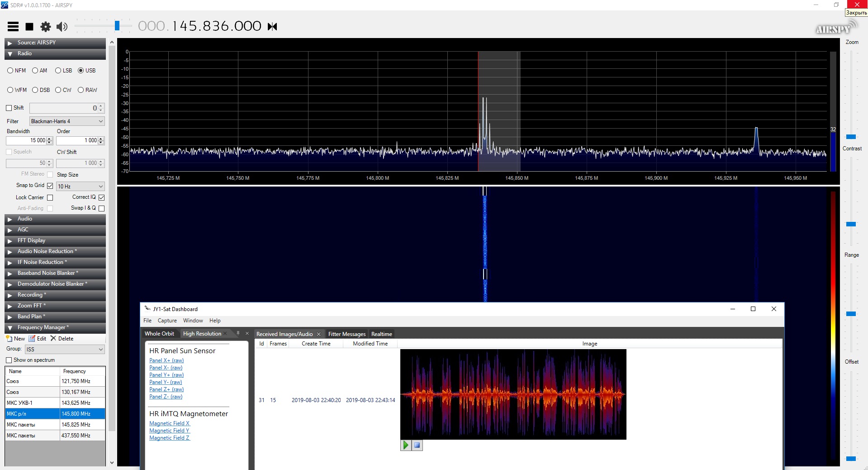The image size is (868, 470).
Task: Open the Magnetic Field X link
Action: pos(170,423)
